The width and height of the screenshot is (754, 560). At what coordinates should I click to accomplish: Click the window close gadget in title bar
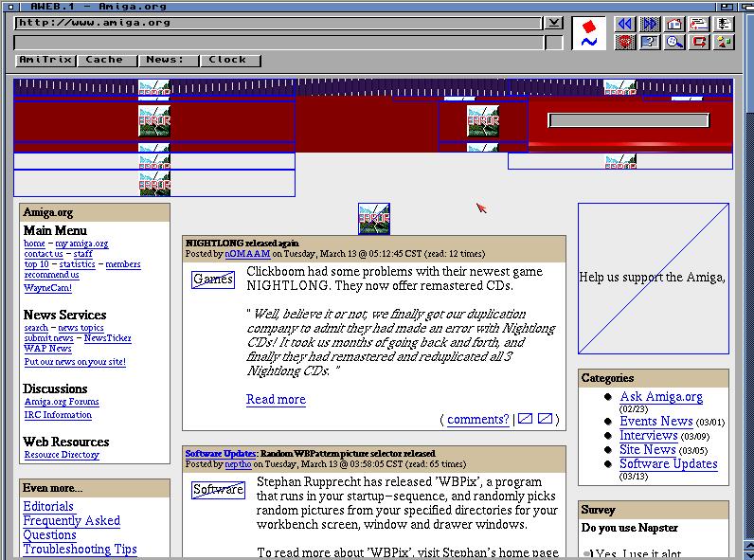pyautogui.click(x=10, y=7)
